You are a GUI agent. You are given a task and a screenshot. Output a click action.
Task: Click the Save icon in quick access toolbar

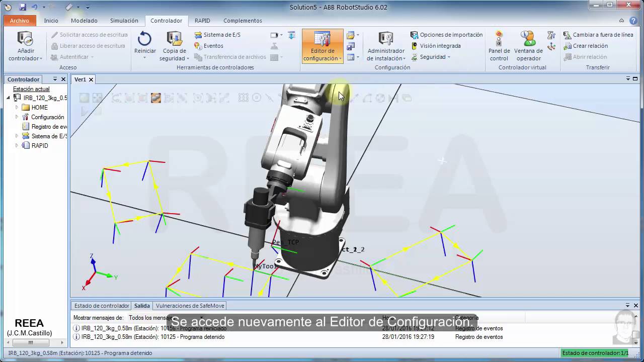tap(23, 7)
